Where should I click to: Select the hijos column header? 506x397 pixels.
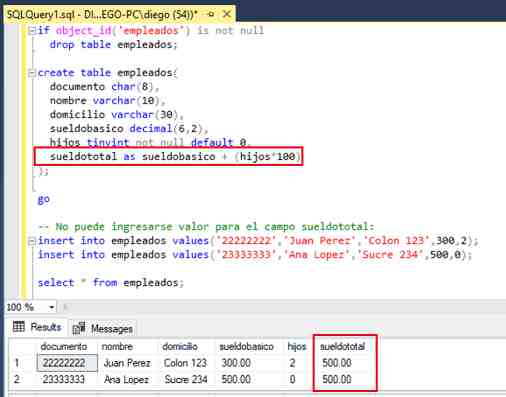coord(297,347)
